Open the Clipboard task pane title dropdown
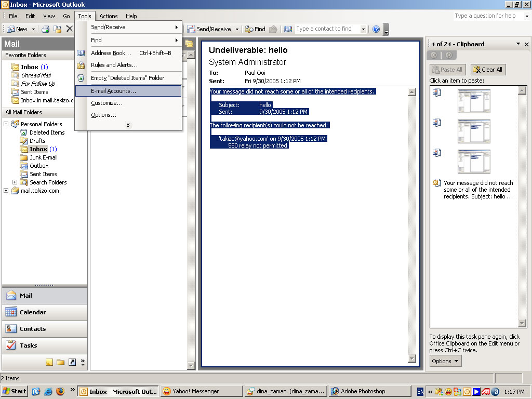The width and height of the screenshot is (532, 399). point(518,44)
